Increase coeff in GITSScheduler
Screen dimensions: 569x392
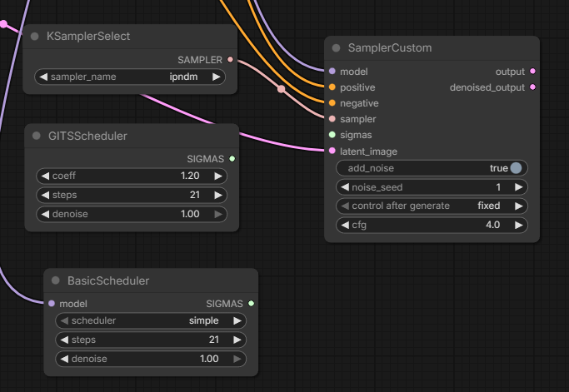point(218,176)
